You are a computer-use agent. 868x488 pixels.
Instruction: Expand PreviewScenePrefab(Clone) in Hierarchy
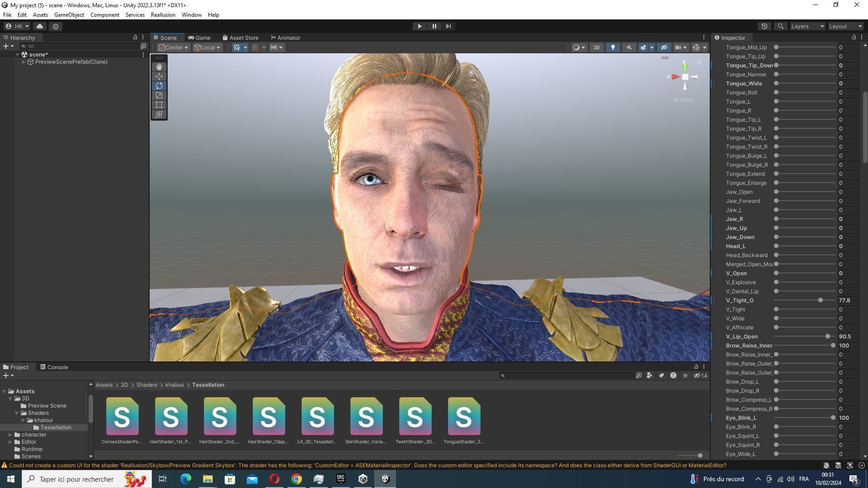click(24, 62)
